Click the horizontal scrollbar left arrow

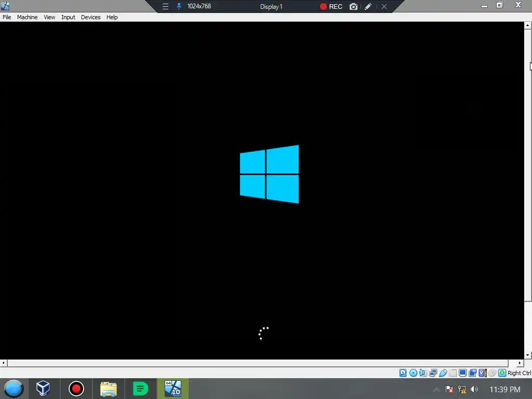[4, 363]
